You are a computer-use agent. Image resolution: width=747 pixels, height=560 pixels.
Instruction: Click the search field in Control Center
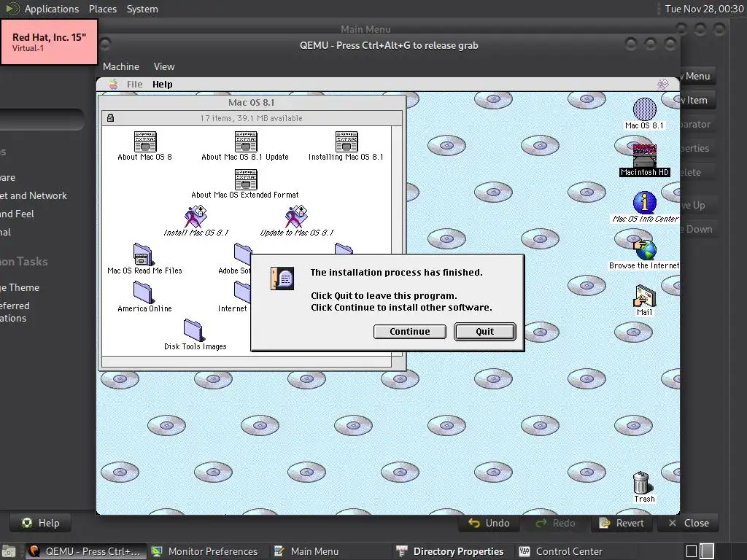pos(42,119)
